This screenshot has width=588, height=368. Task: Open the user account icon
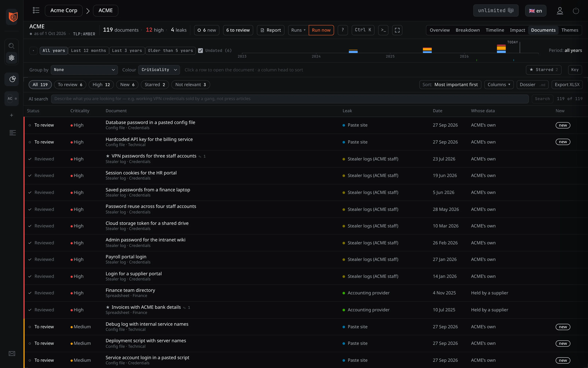coord(560,11)
